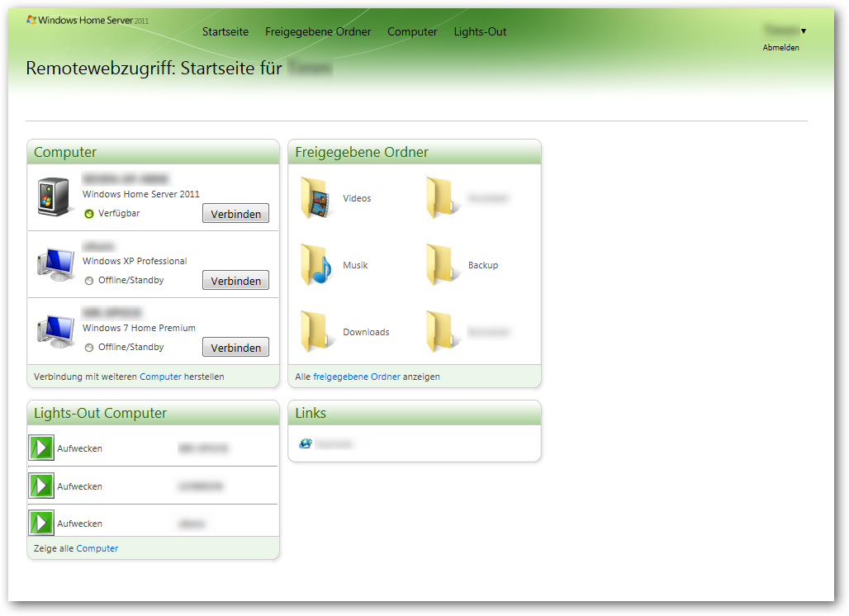
Task: Click the 'Verfügbar' status text
Action: tap(119, 213)
